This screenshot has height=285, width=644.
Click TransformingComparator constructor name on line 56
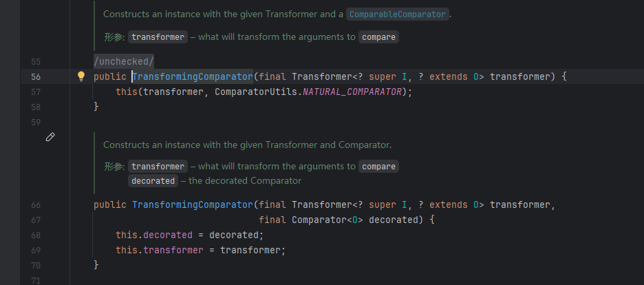coord(193,76)
